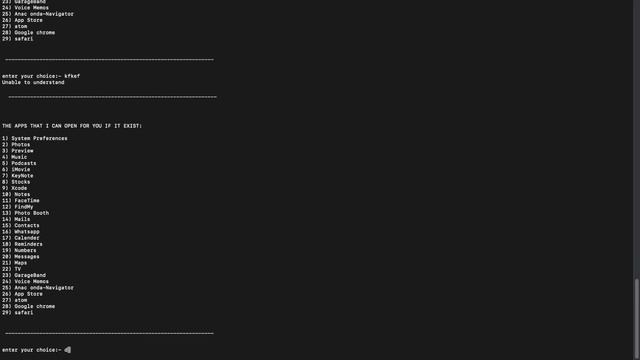The image size is (640, 360).
Task: Click the 'kfkef' typed input text
Action: [x=72, y=76]
